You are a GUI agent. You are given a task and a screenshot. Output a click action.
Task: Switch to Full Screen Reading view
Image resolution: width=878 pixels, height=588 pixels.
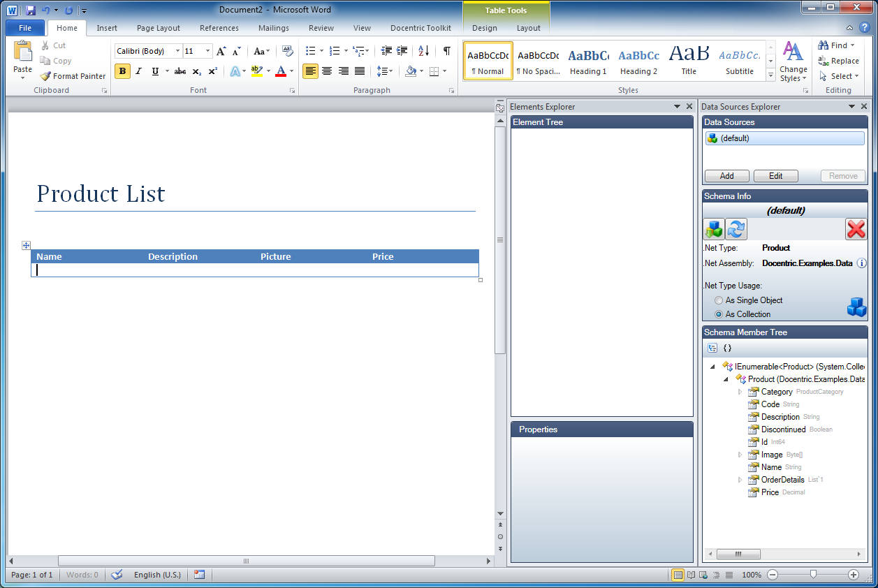tap(691, 575)
